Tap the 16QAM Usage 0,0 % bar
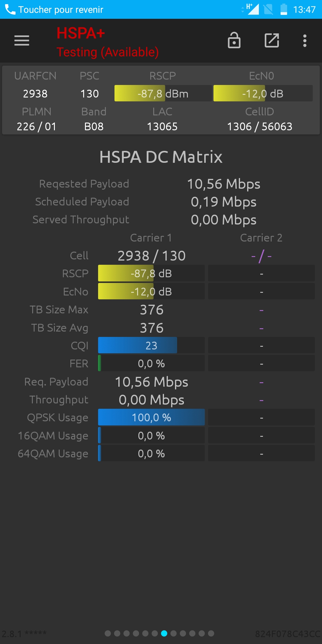 click(x=151, y=435)
